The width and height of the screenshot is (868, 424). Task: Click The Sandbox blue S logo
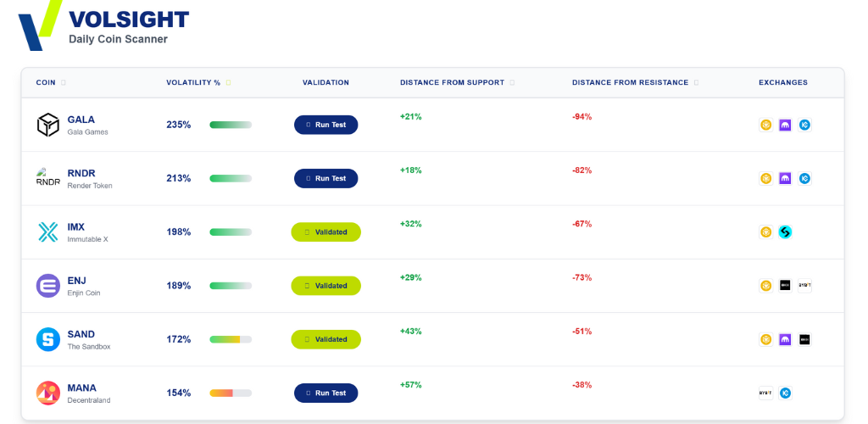[x=48, y=339]
